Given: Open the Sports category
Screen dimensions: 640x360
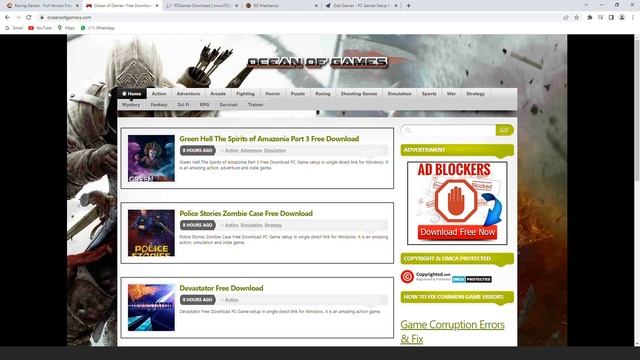Looking at the screenshot, I should coord(429,93).
